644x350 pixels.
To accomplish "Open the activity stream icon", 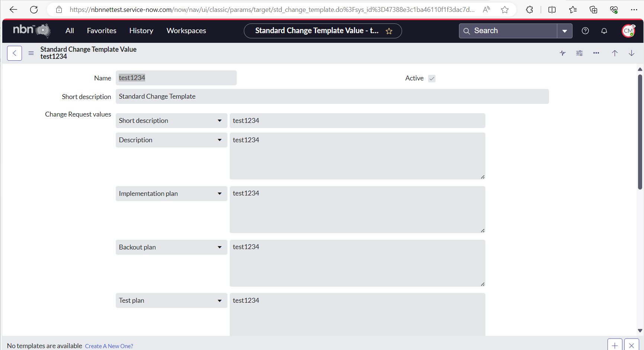I will (x=562, y=53).
